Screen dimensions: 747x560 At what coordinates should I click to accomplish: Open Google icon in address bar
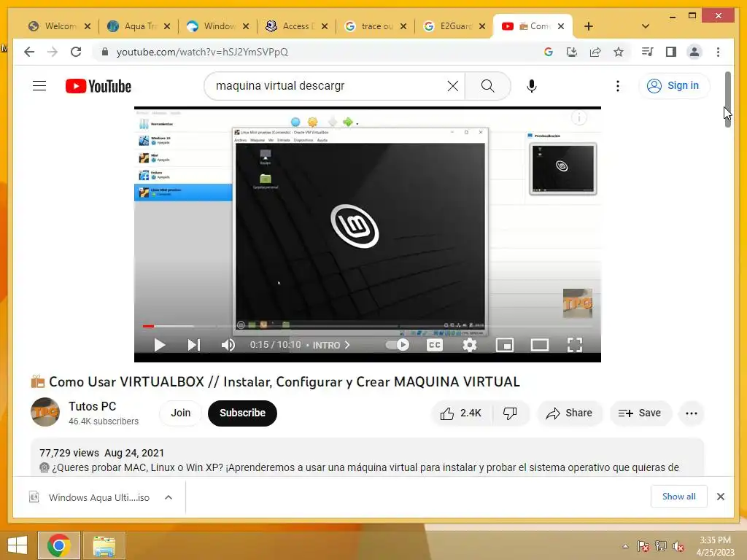(549, 52)
